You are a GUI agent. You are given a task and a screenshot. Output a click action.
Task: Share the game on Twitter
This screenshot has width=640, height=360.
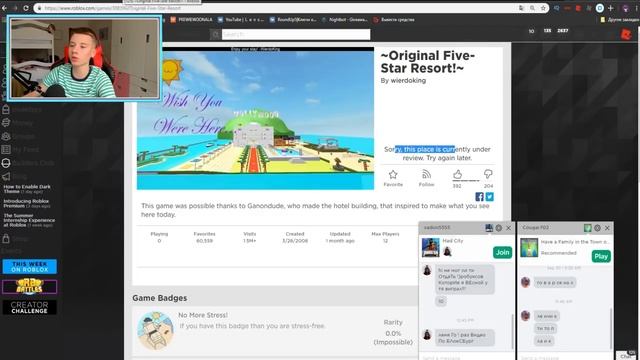tap(489, 197)
